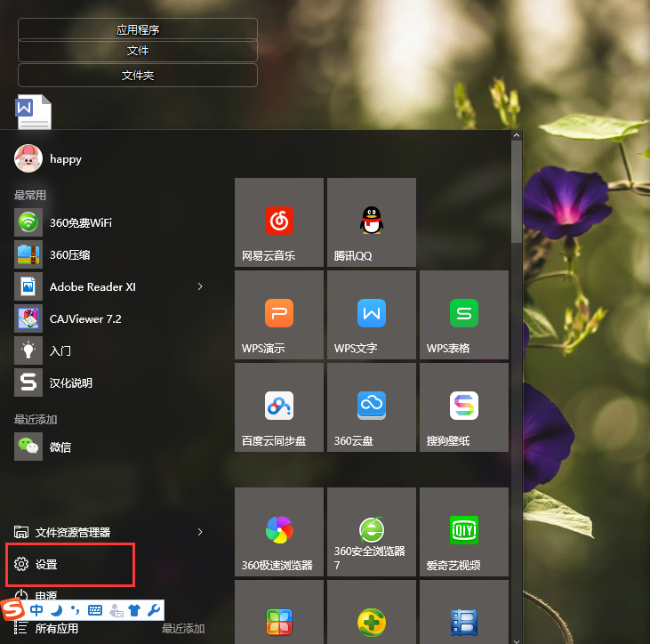This screenshot has width=650, height=644.
Task: Click the Start menu scrollbar thumb
Action: pos(516,191)
